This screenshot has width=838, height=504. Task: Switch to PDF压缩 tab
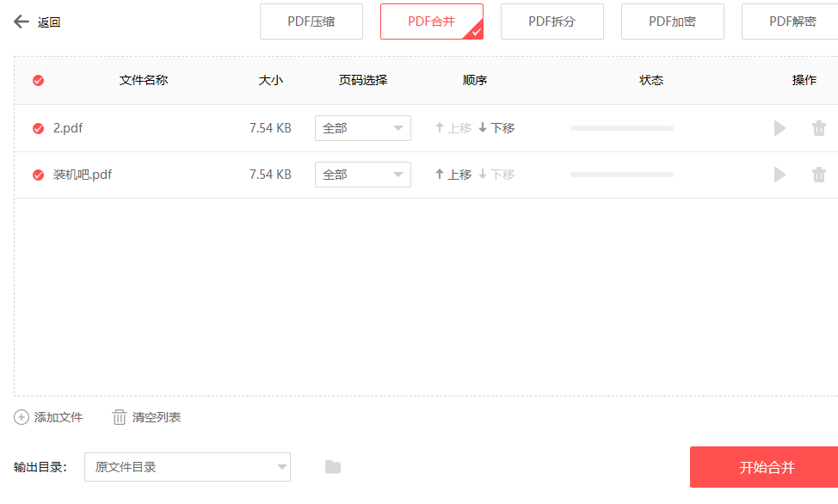(311, 22)
